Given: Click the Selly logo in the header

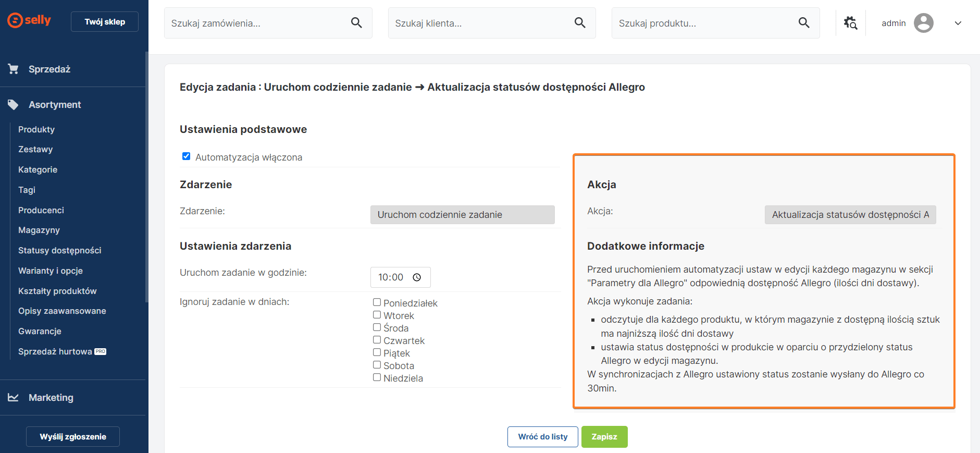Looking at the screenshot, I should pyautogui.click(x=29, y=20).
